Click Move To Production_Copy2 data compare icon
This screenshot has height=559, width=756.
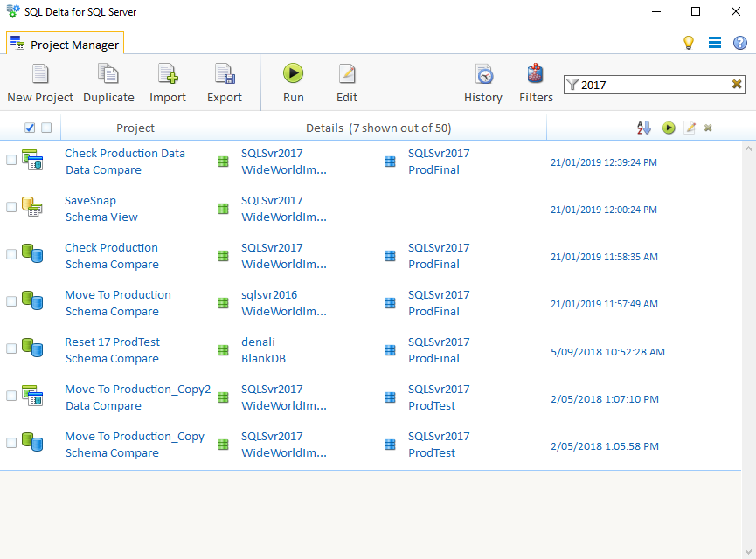pyautogui.click(x=32, y=396)
